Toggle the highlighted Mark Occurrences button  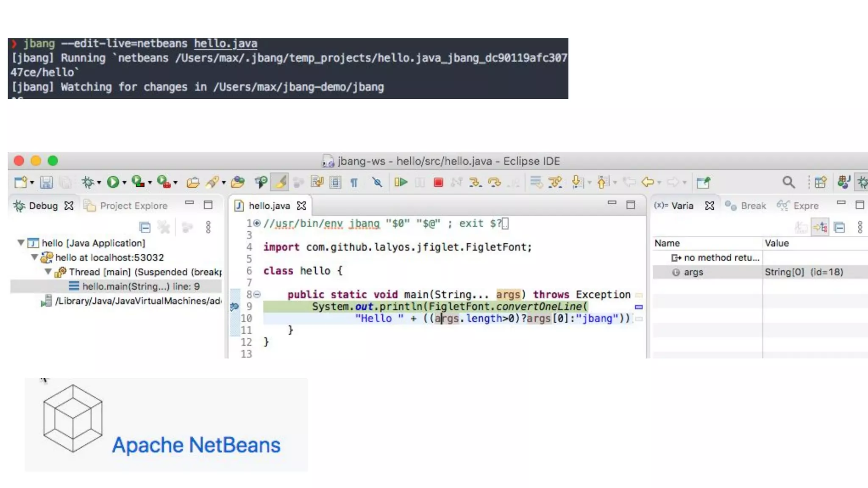click(x=280, y=183)
